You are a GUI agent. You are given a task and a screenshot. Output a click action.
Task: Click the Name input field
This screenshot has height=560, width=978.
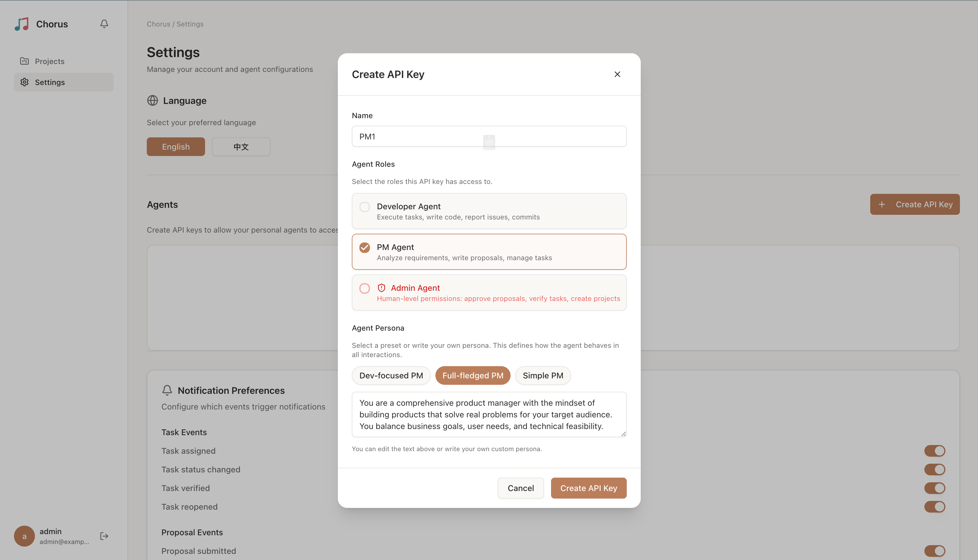[489, 136]
